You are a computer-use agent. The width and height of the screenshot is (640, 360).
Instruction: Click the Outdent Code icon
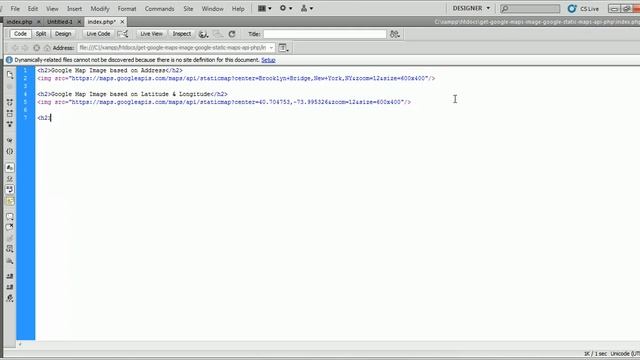click(x=10, y=287)
